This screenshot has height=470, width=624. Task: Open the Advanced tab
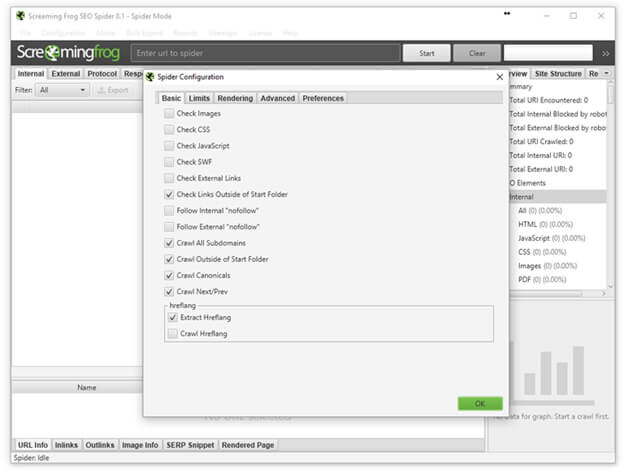tap(278, 98)
